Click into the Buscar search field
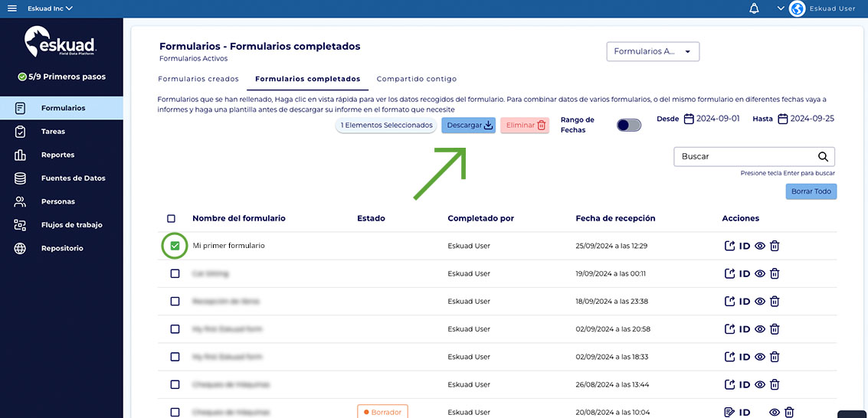 [743, 157]
